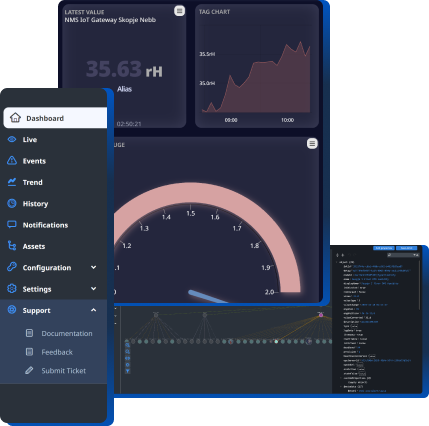
Task: Click the JSON panel vertical scrollbar
Action: 420,285
